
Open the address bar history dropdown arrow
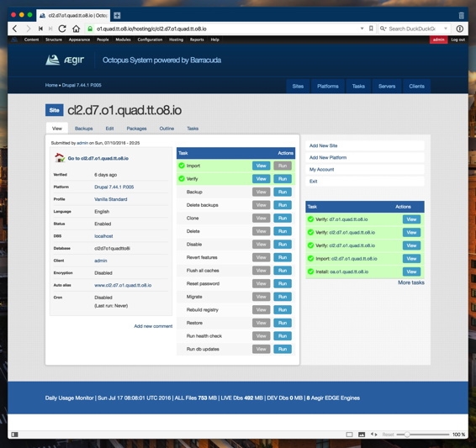coord(362,29)
